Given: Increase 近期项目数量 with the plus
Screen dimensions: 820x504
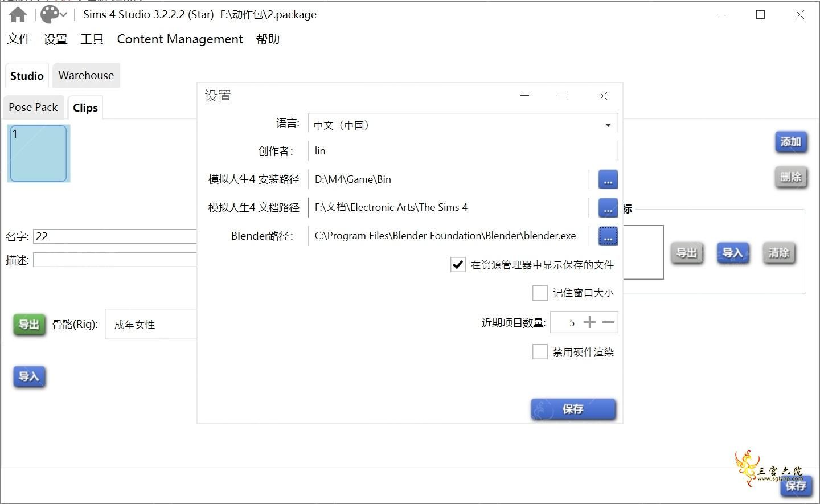Looking at the screenshot, I should [x=589, y=322].
